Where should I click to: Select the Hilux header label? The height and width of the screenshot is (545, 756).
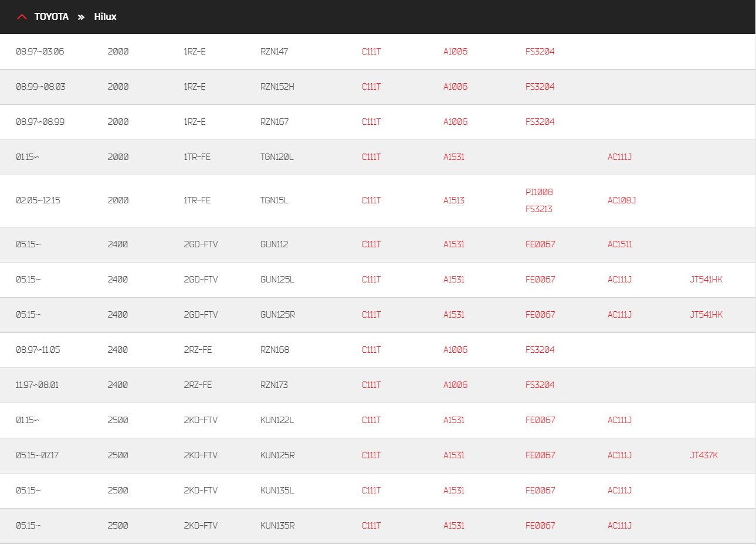[x=105, y=17]
